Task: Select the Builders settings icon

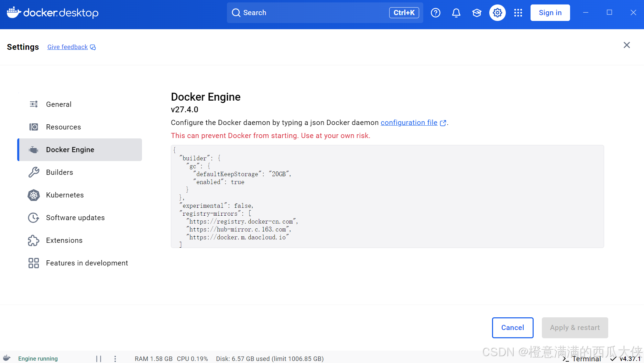Action: [33, 172]
